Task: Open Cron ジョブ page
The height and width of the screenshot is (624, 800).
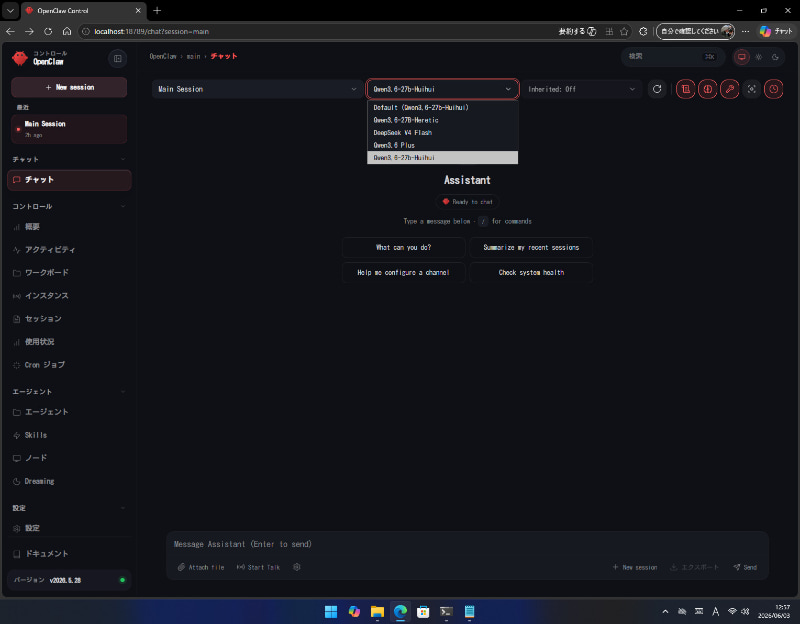Action: tap(69, 365)
